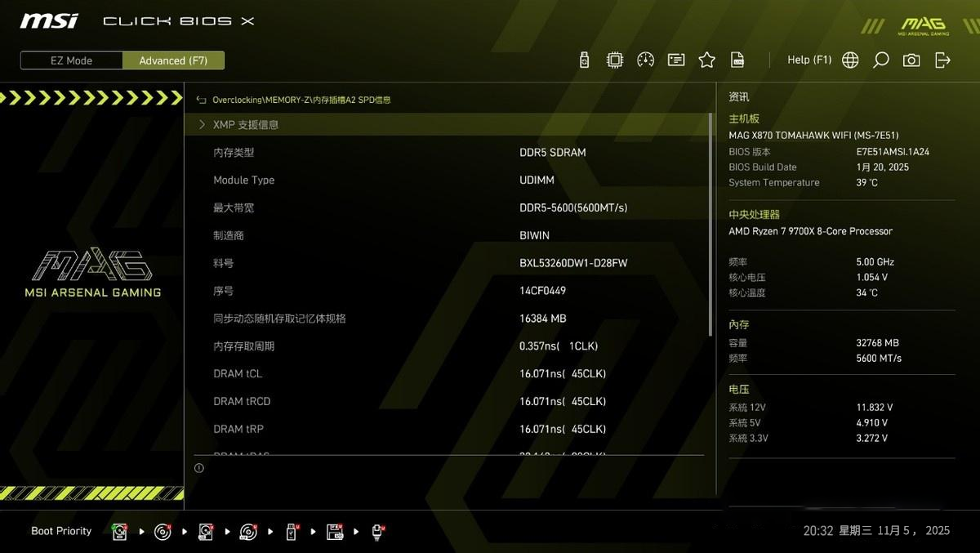Click the exit door icon
This screenshot has width=980, height=553.
[x=942, y=60]
